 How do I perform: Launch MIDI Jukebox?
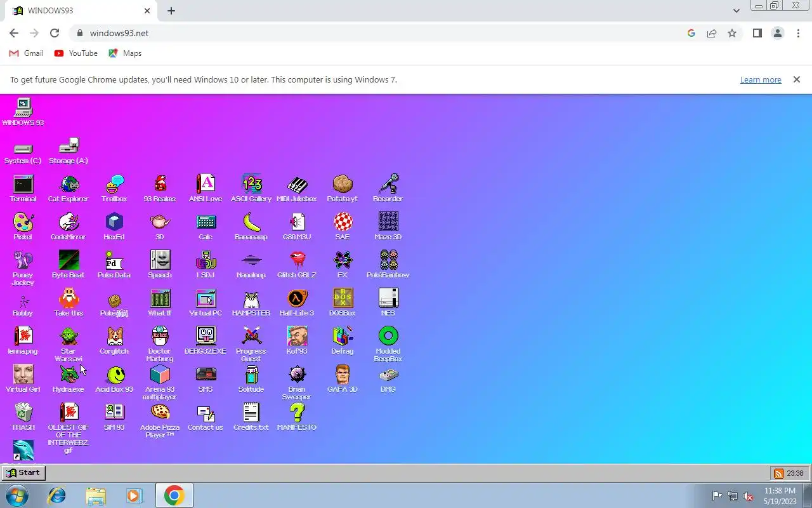coord(297,189)
